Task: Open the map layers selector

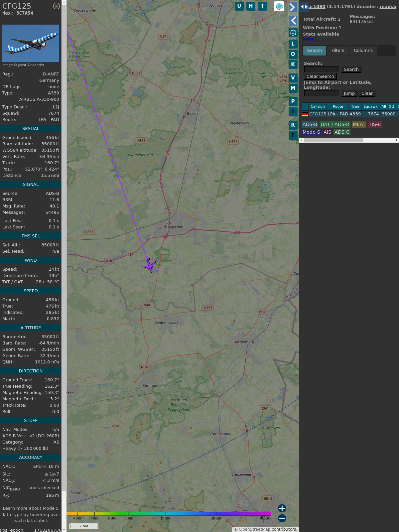Action: 279,6
